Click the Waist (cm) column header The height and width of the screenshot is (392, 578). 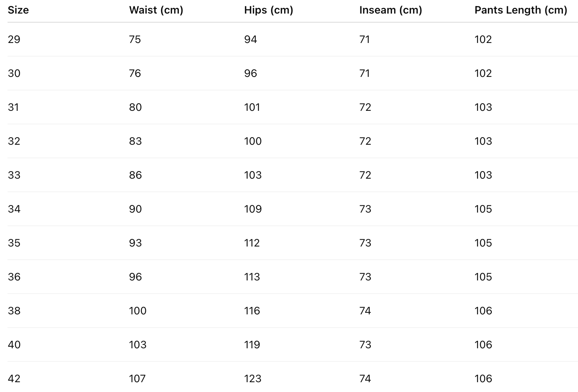tap(156, 10)
